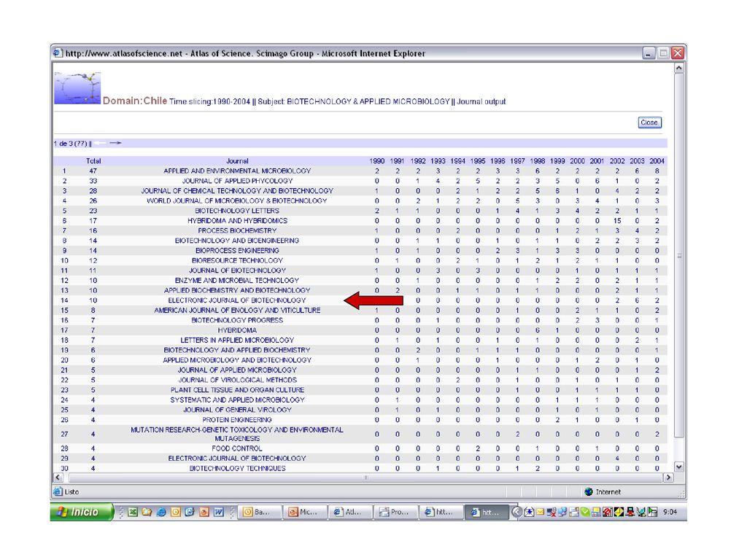
Task: Click the '1990' year column header
Action: click(377, 161)
